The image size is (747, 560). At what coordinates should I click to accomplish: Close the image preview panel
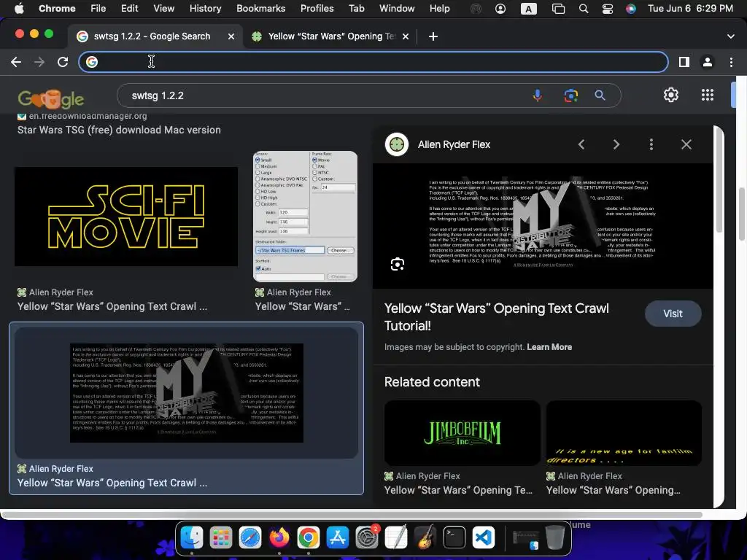point(686,144)
